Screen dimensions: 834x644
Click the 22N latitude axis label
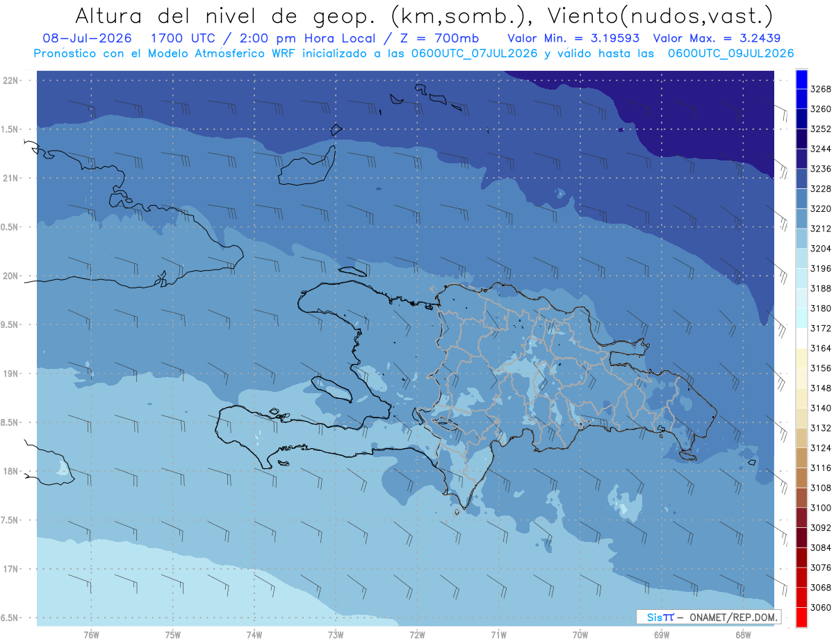coord(10,81)
